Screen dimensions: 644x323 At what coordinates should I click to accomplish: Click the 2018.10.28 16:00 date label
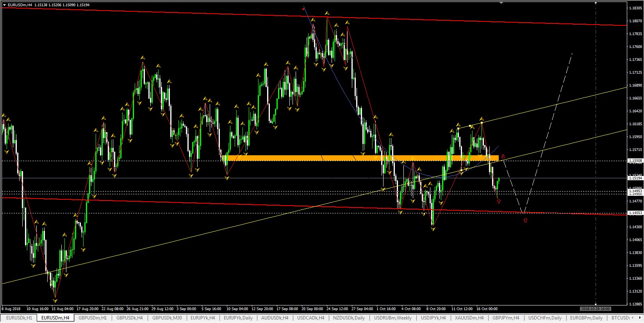tap(595, 309)
